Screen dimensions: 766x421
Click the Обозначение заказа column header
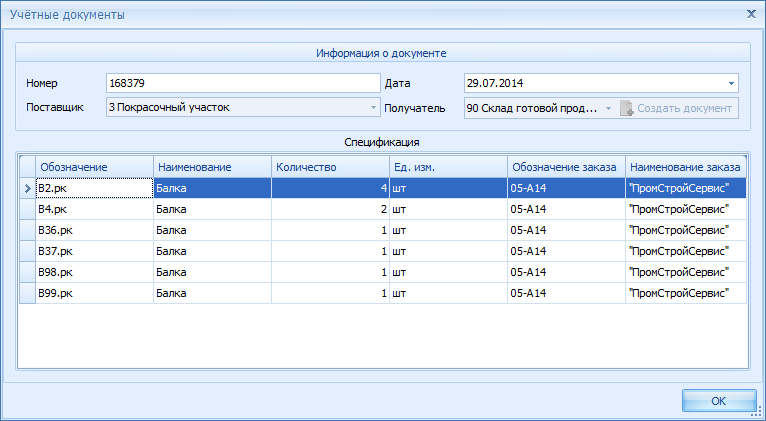(565, 167)
